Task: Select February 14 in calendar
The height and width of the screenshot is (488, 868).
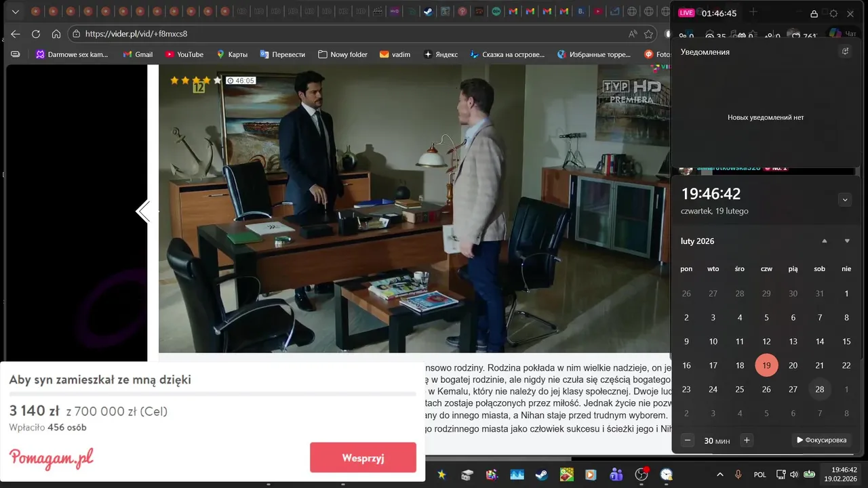Action: 820,342
